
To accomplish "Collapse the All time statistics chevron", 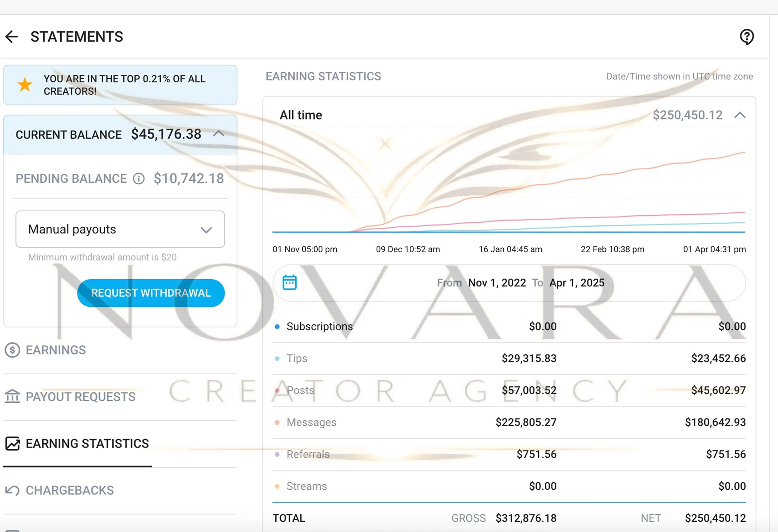I will click(x=740, y=116).
